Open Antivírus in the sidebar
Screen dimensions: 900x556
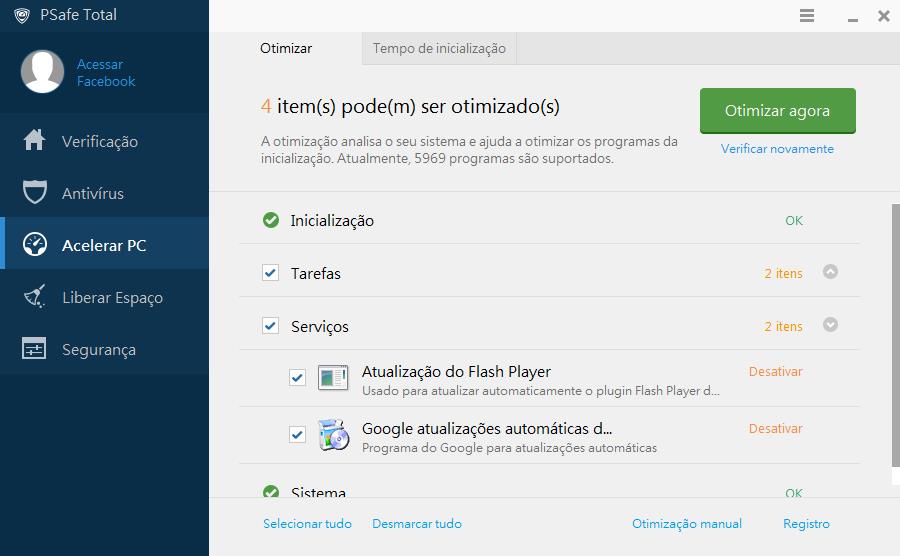point(104,192)
